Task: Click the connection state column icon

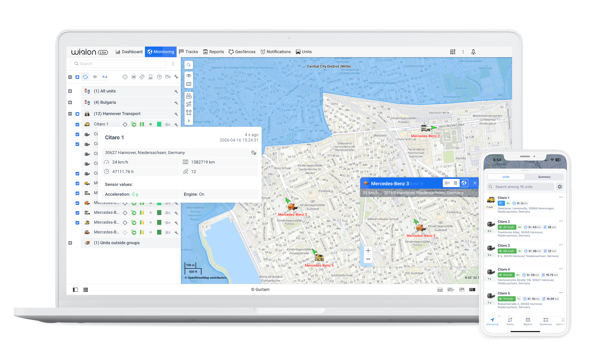Action: pos(151,77)
